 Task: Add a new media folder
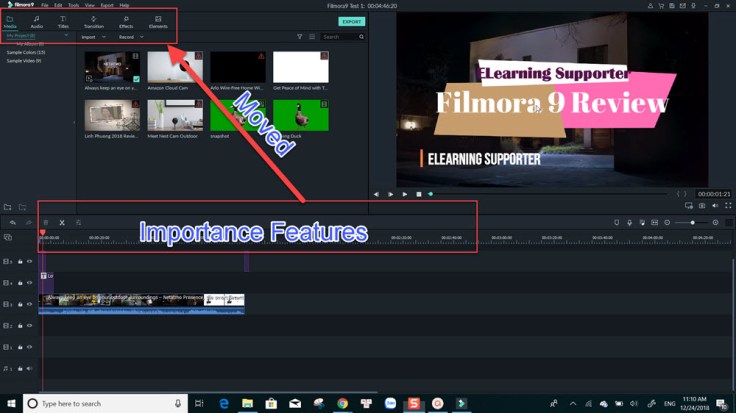(x=8, y=207)
